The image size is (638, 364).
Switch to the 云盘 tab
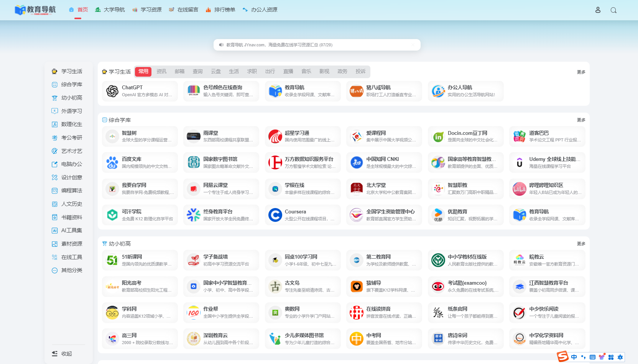(x=216, y=72)
